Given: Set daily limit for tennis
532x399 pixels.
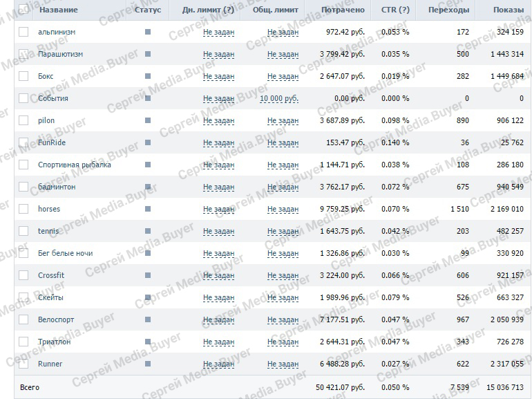Looking at the screenshot, I should [219, 231].
